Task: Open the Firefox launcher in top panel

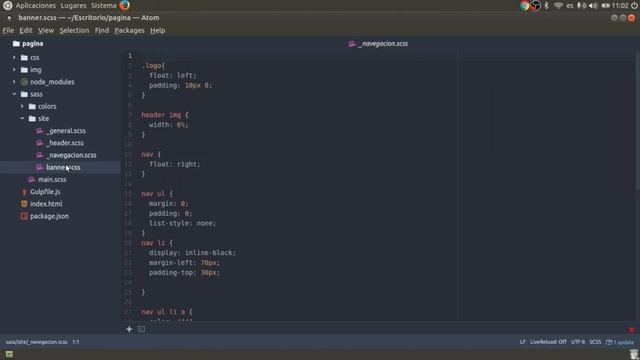Action: coord(124,5)
